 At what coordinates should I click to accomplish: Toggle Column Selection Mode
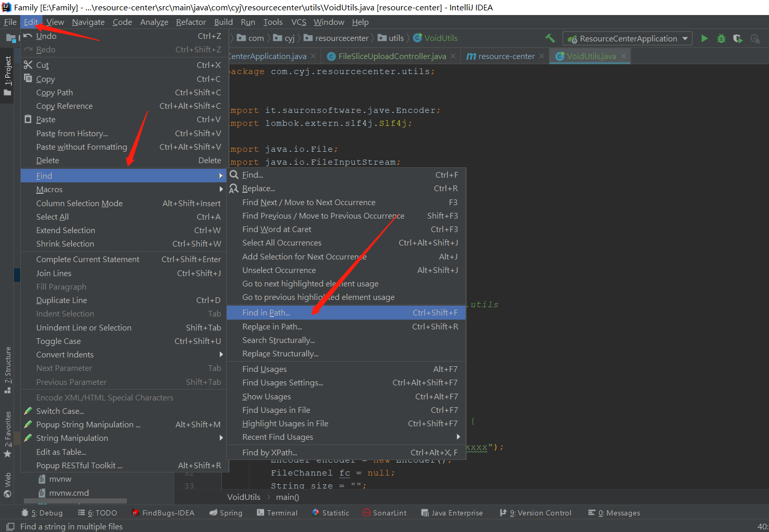[x=124, y=203]
